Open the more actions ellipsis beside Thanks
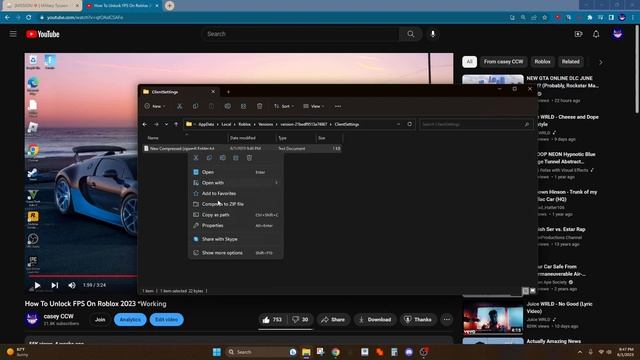Screen dimensions: 640x360 [x=447, y=320]
